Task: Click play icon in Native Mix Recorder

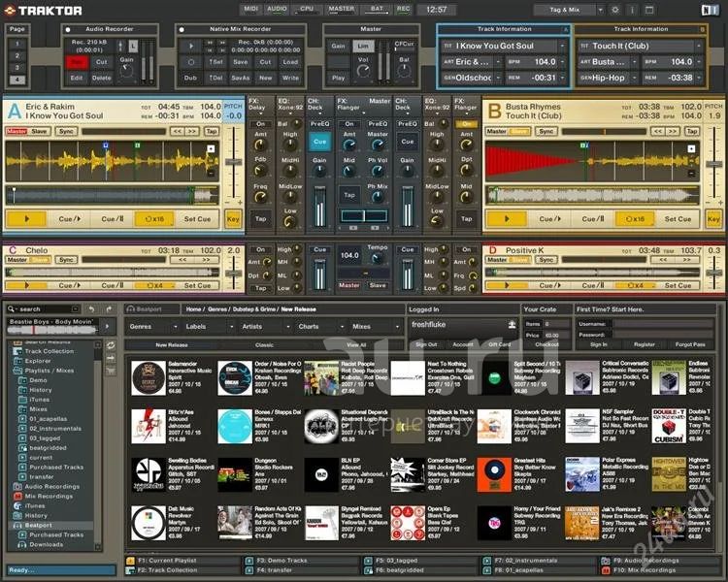Action: 191,46
